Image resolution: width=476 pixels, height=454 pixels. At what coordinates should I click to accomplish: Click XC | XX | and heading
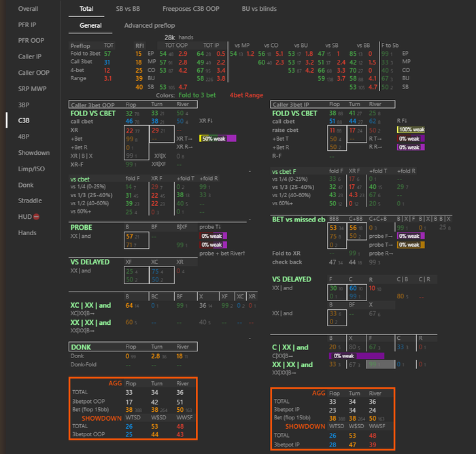click(90, 305)
